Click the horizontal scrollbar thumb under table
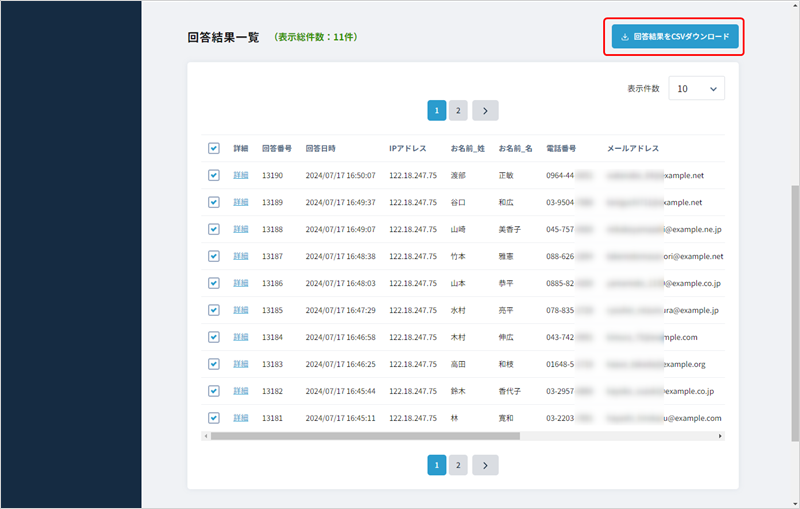 365,436
